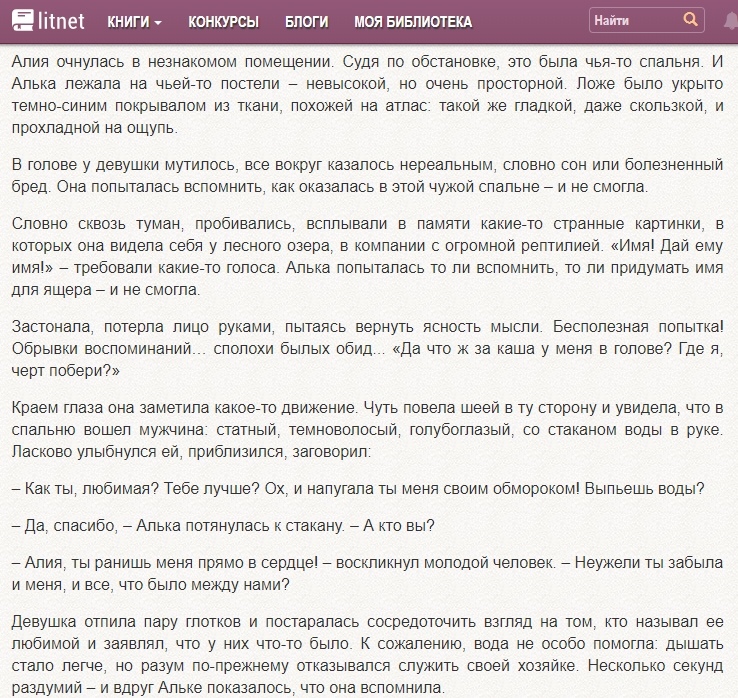This screenshot has height=698, width=738.
Task: Click the paragraph starting 'В голове у девушки'
Action: click(x=368, y=175)
